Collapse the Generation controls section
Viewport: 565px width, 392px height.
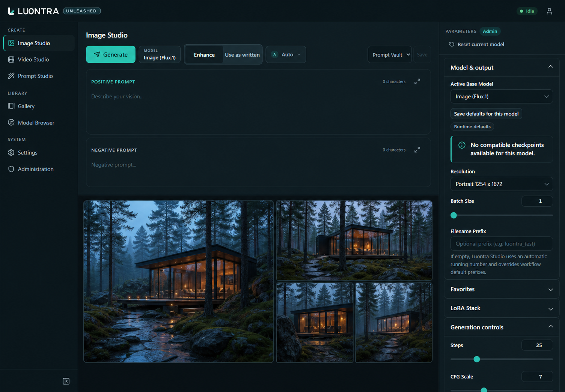(501, 327)
